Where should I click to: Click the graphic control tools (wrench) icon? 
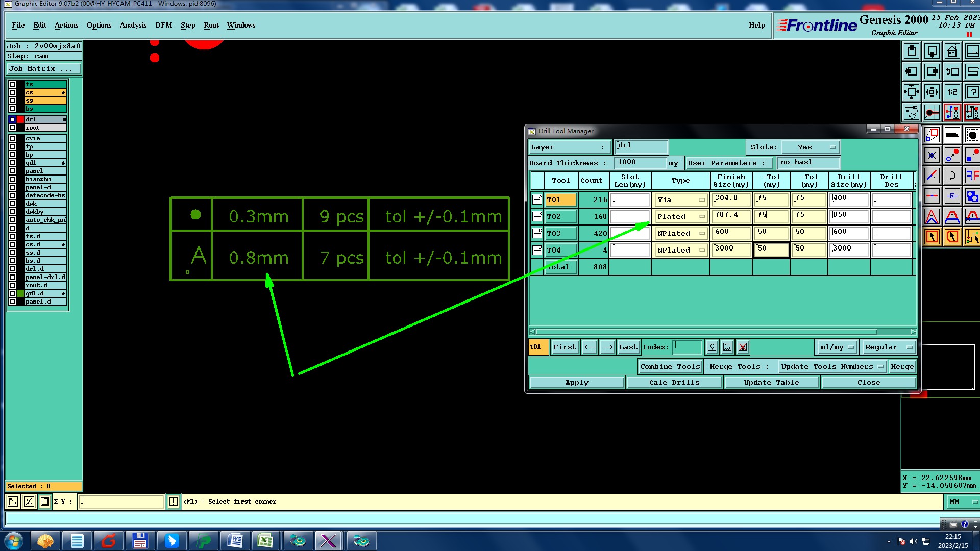[x=911, y=112]
